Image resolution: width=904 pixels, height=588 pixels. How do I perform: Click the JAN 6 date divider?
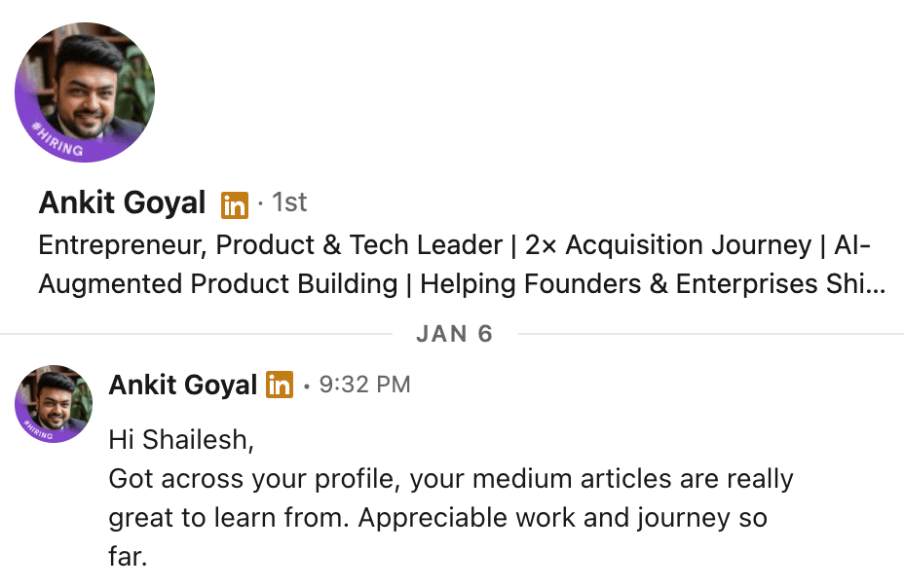pos(454,334)
